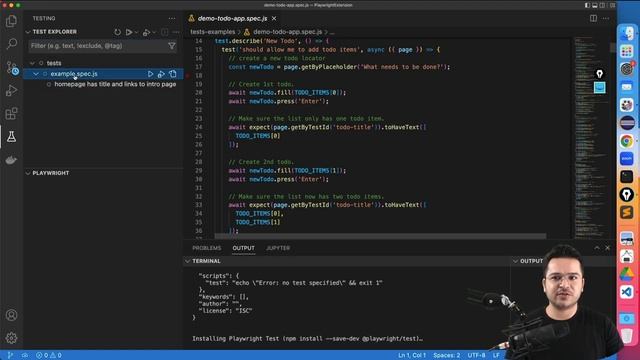640x360 pixels.
Task: Switch to the Problems tab
Action: 207,248
